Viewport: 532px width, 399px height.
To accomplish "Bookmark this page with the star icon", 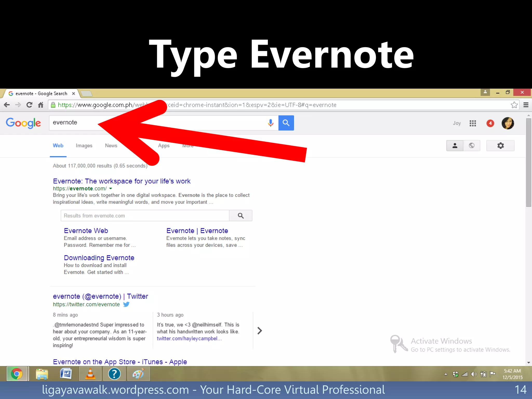I will click(514, 105).
